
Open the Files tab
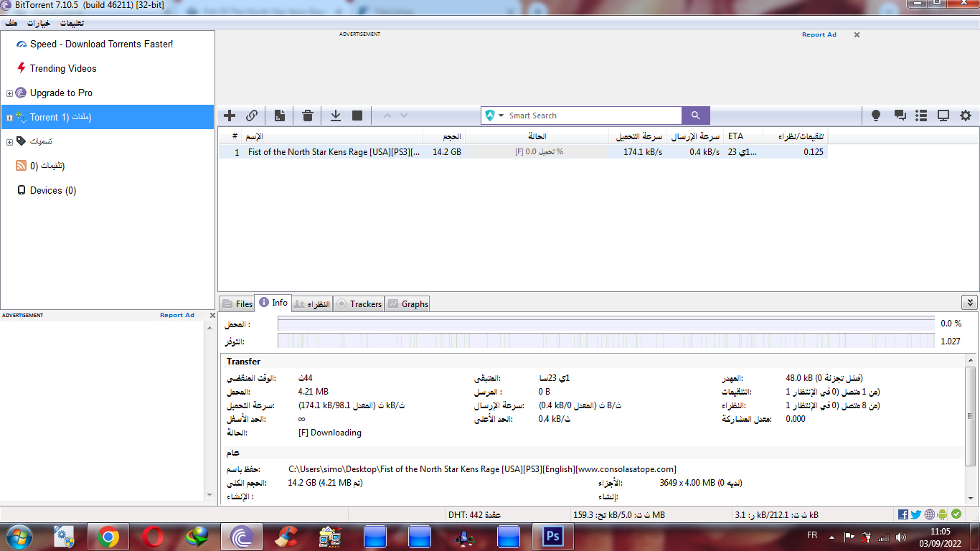coord(237,304)
